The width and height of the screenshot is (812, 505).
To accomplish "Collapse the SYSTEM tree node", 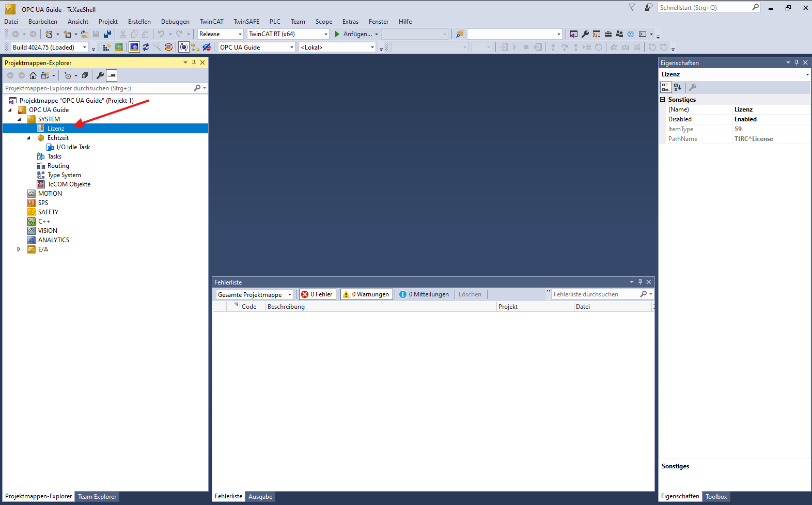I will click(19, 119).
